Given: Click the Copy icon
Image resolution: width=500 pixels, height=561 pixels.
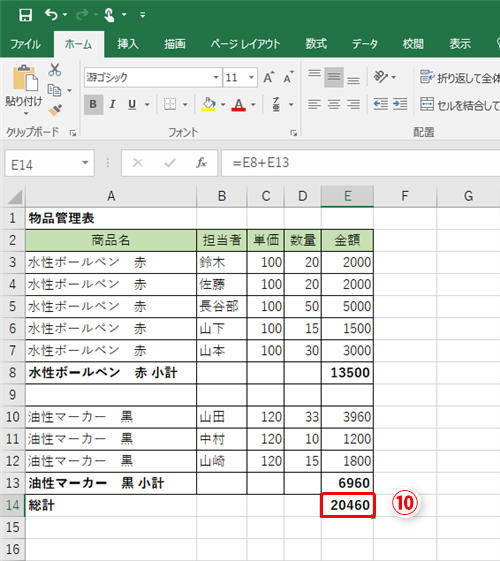Looking at the screenshot, I should [54, 90].
